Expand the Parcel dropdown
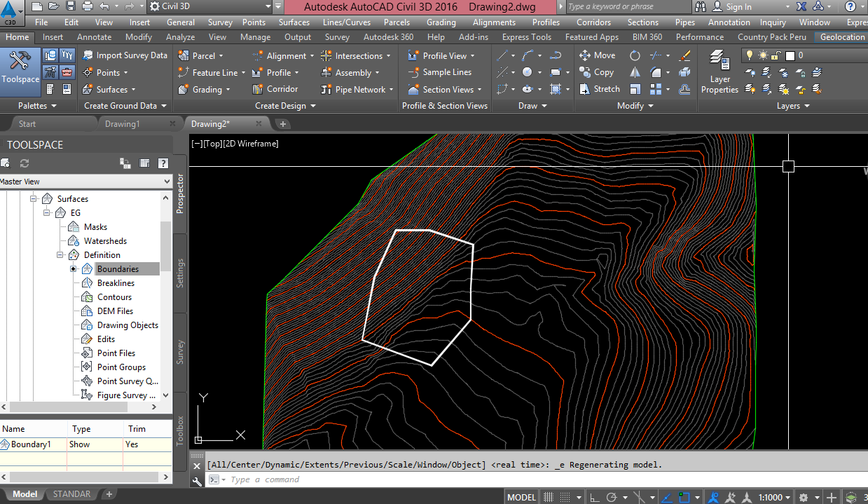The image size is (868, 504). (221, 55)
